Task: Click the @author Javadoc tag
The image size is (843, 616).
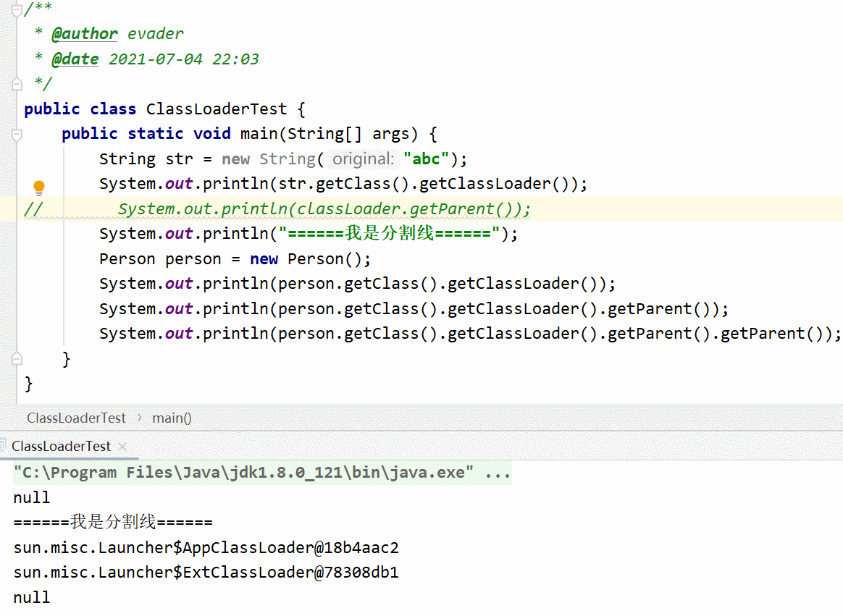Action: coord(85,34)
